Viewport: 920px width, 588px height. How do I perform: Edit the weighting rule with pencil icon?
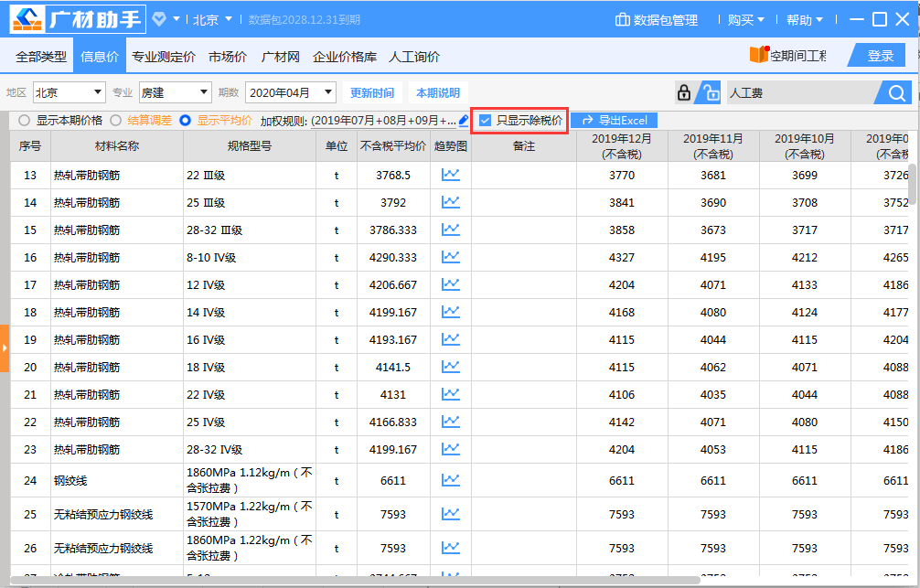point(464,121)
